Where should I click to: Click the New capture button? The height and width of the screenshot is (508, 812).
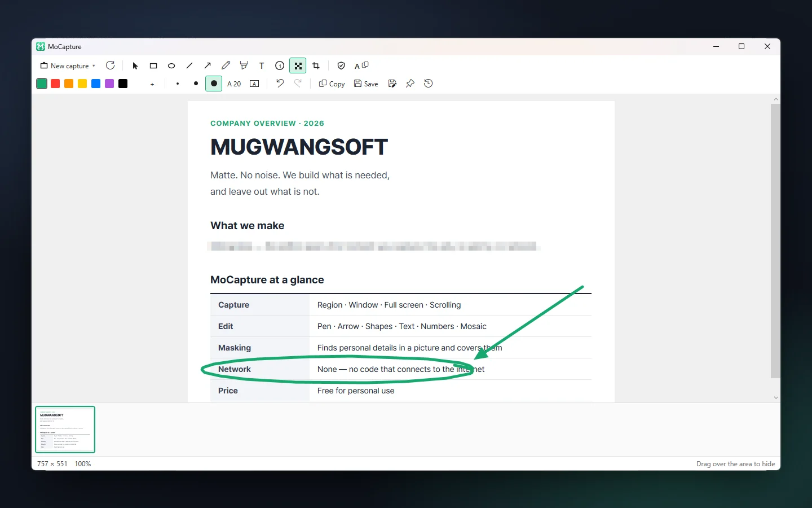[x=64, y=66]
